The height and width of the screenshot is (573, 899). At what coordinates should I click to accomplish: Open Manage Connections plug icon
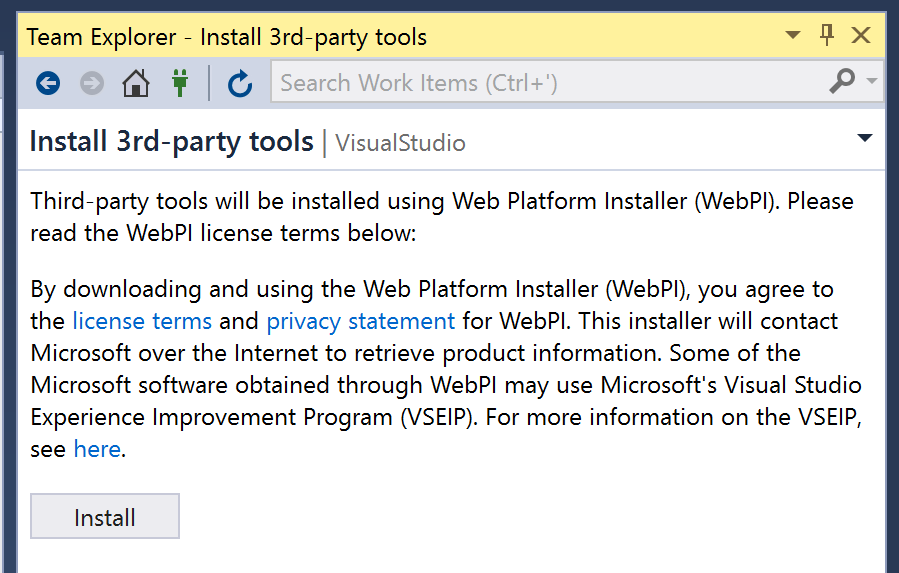(x=180, y=83)
